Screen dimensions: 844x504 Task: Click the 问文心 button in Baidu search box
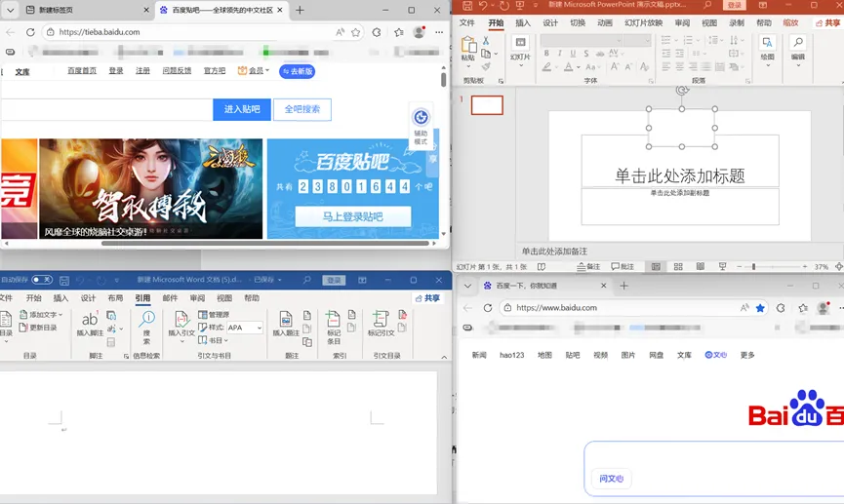tap(612, 479)
